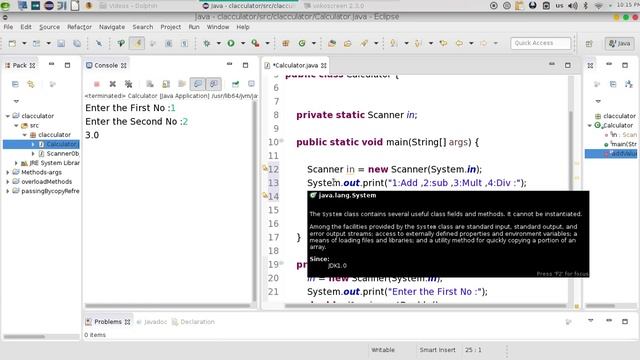640x360 pixels.
Task: Open the New wizard dropdown arrow
Action: click(24, 43)
